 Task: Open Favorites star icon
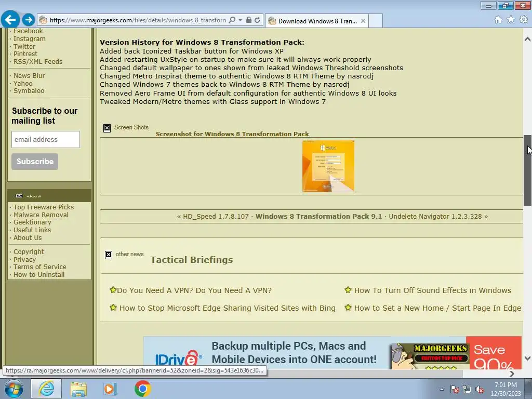tap(511, 20)
